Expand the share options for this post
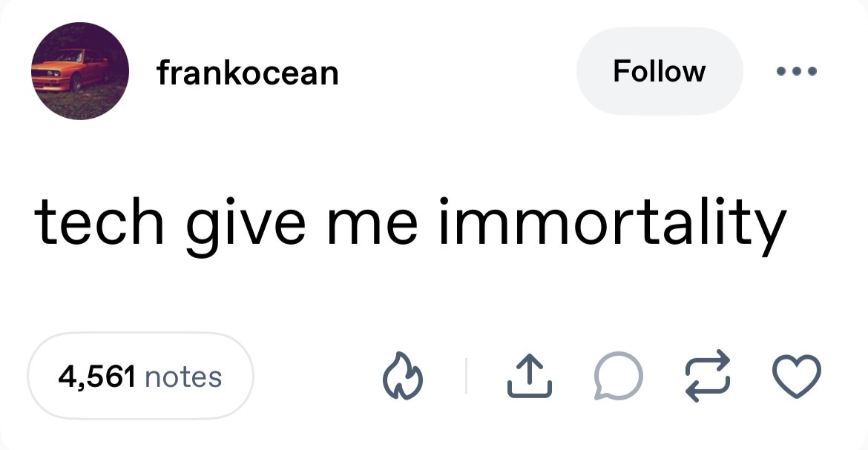 (528, 376)
